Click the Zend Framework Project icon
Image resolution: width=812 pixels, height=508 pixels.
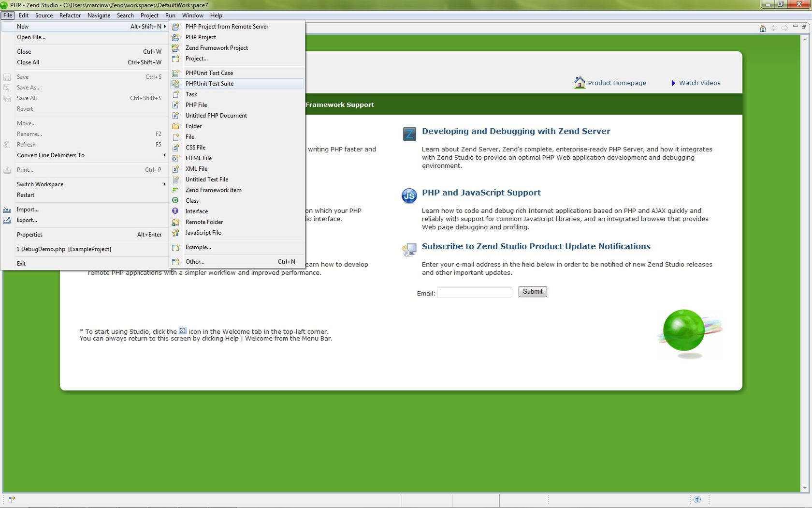(x=176, y=48)
